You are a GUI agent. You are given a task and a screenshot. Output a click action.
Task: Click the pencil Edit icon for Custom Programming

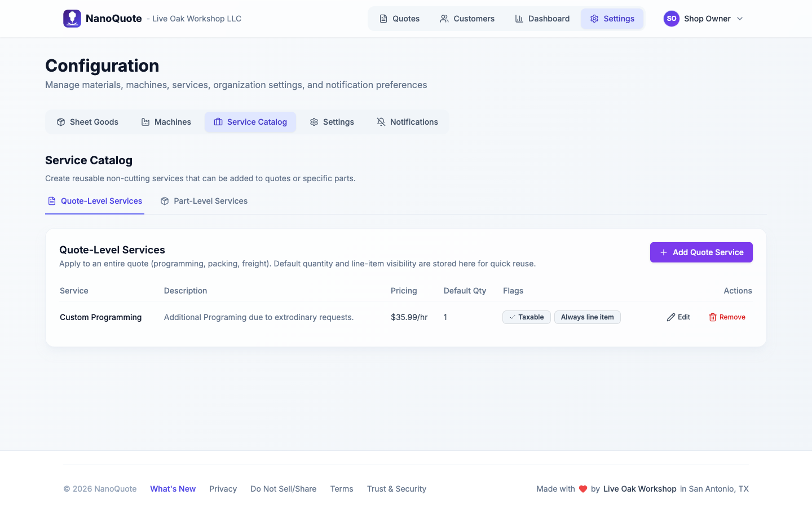(671, 317)
